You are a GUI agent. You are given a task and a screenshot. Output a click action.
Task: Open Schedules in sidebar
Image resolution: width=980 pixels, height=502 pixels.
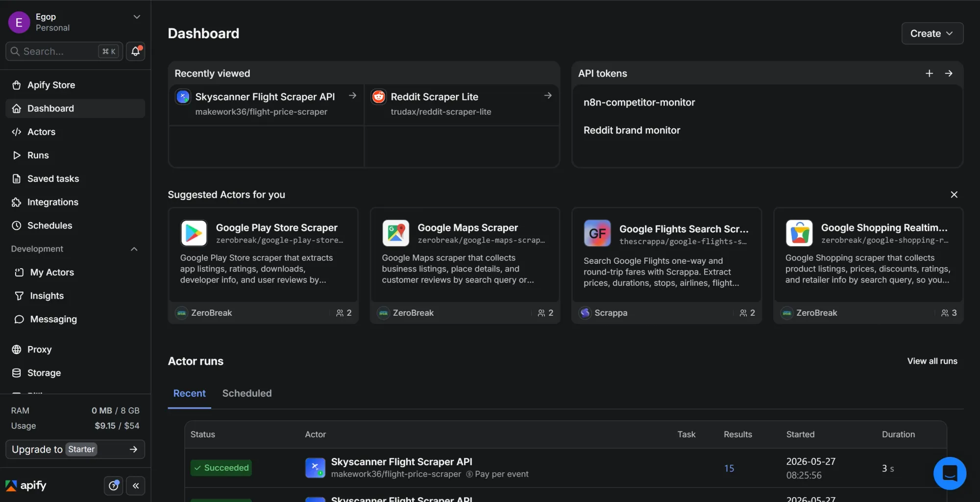click(75, 226)
